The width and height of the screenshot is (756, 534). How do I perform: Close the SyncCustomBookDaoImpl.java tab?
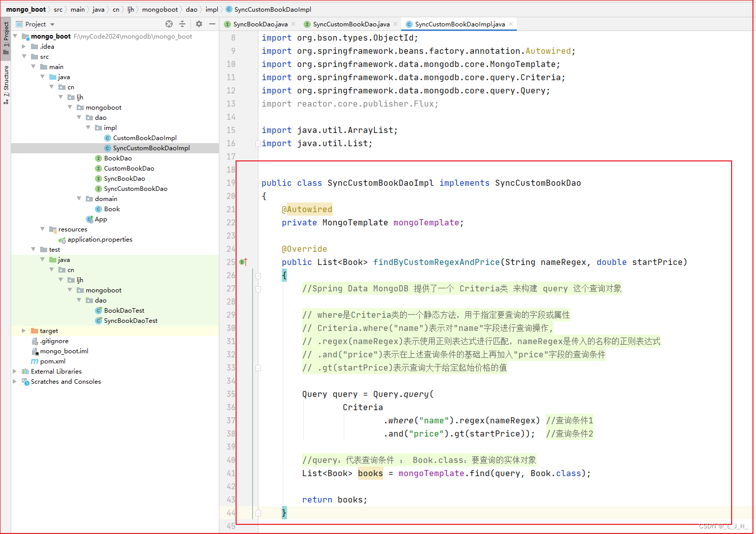click(511, 24)
